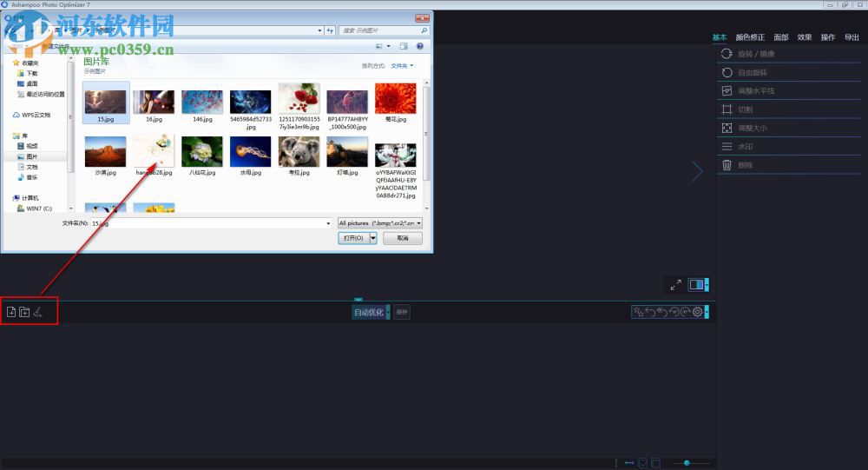The height and width of the screenshot is (470, 868).
Task: Click the trash 删除 delete tool
Action: click(788, 165)
